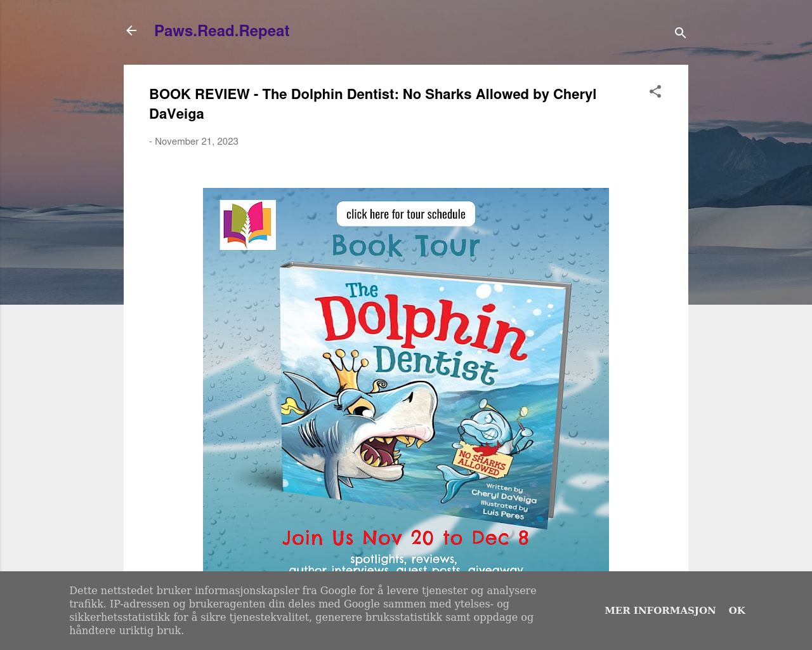This screenshot has height=650, width=812.
Task: Select MER INFORMASJON in cookie banner
Action: point(660,610)
